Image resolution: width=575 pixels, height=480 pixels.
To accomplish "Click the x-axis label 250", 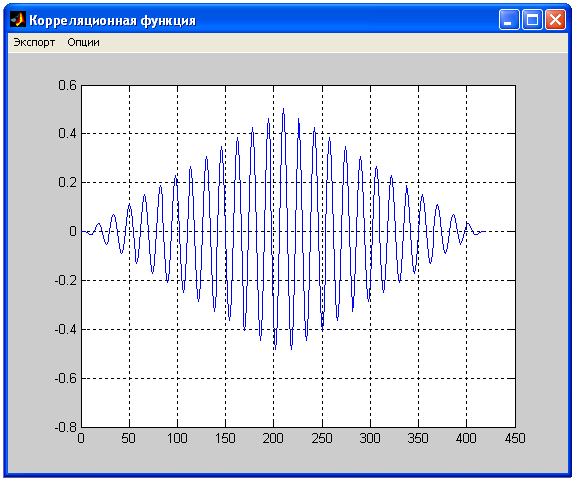I will tap(322, 438).
